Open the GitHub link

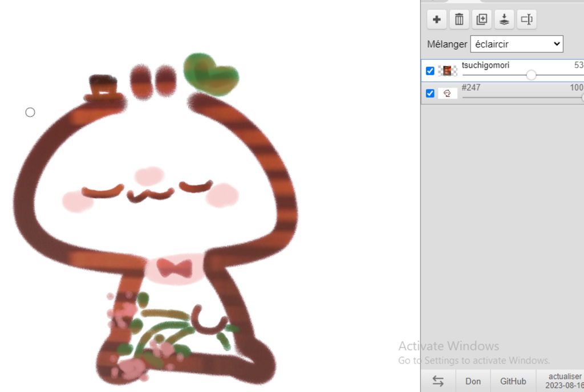point(513,381)
